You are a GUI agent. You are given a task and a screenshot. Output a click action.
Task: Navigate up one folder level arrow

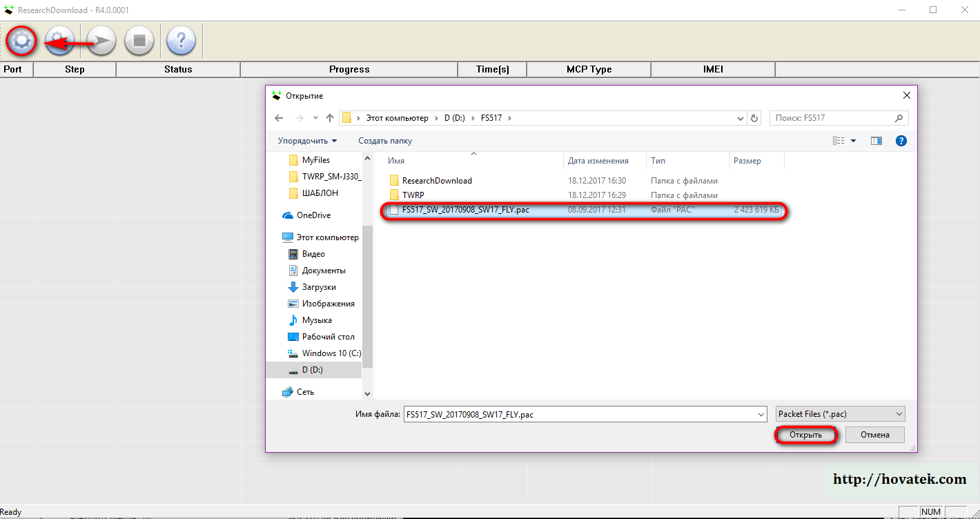[x=330, y=118]
